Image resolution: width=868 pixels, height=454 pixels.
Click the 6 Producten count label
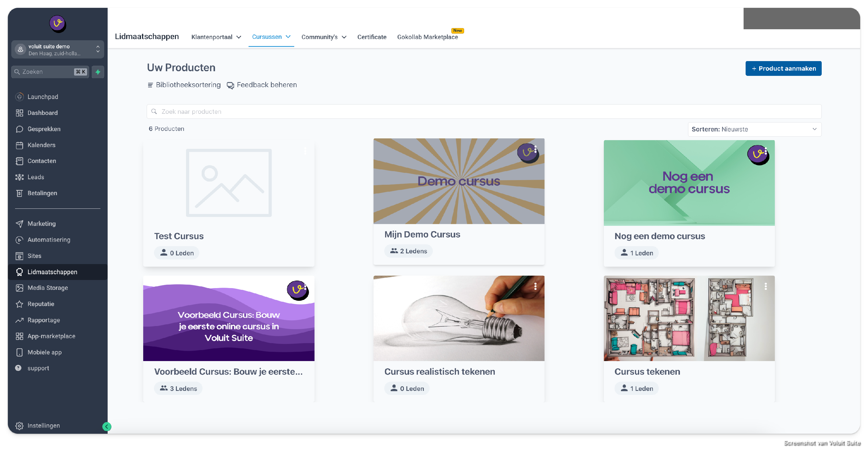[x=166, y=129]
